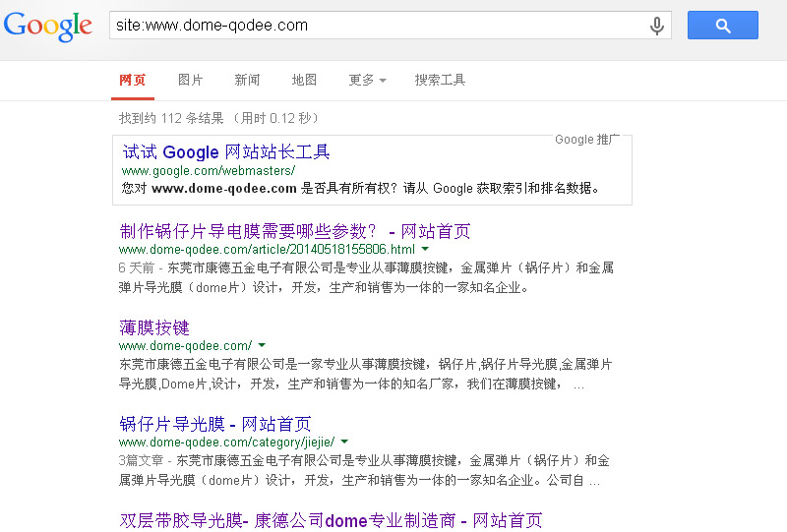The image size is (787, 532).
Task: Click bold www.dome-qodee.com in promo text
Action: 224,189
